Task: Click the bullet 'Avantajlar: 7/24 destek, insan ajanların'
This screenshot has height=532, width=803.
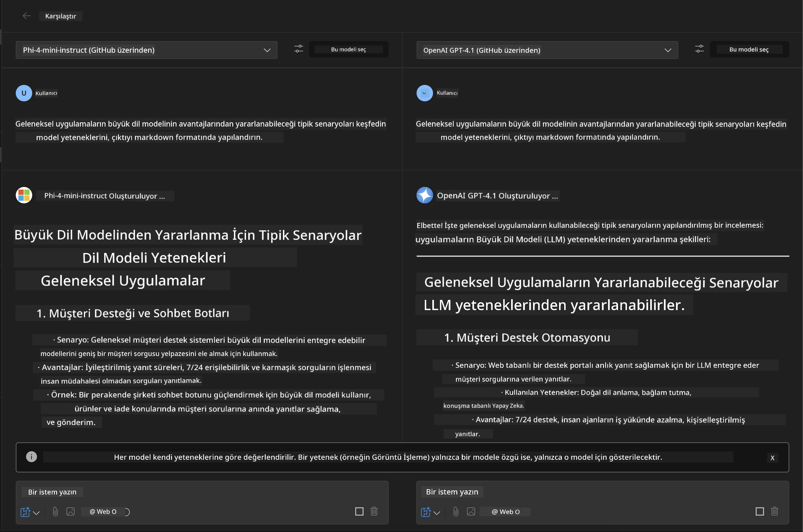Action: [608, 420]
